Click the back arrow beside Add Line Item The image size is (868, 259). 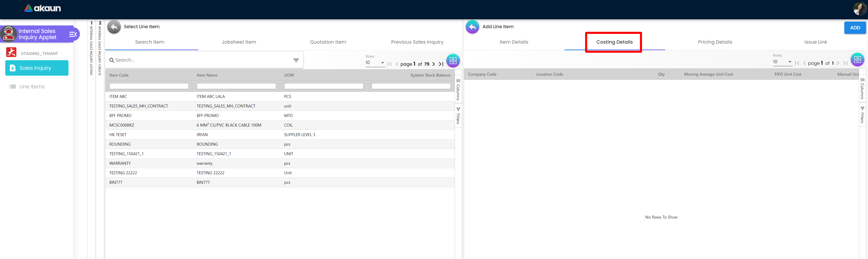pos(472,27)
